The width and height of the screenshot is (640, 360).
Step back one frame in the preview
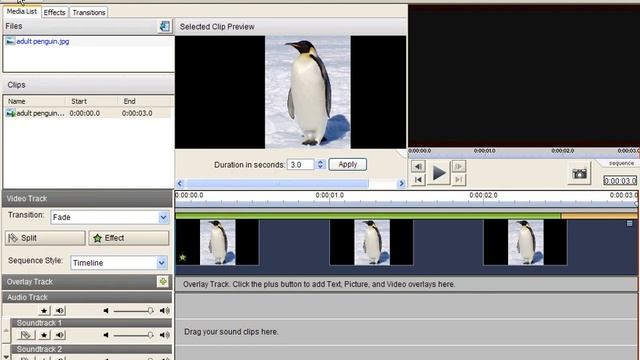pos(418,166)
